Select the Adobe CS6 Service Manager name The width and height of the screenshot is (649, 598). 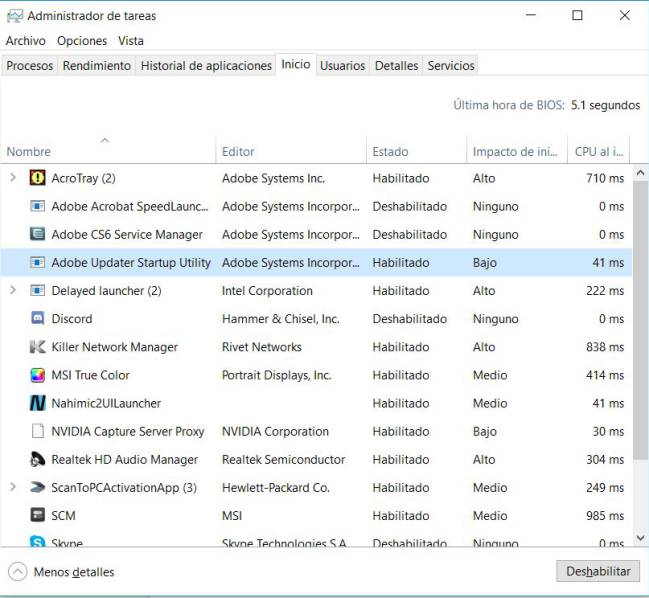127,234
